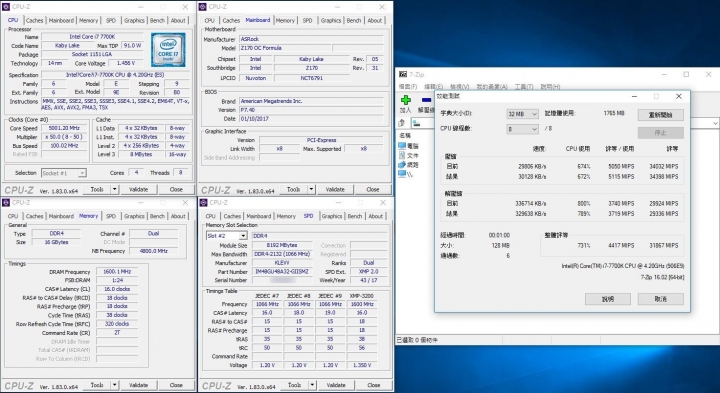
Task: Click the 停止 Stop benchmark button
Action: (x=660, y=133)
